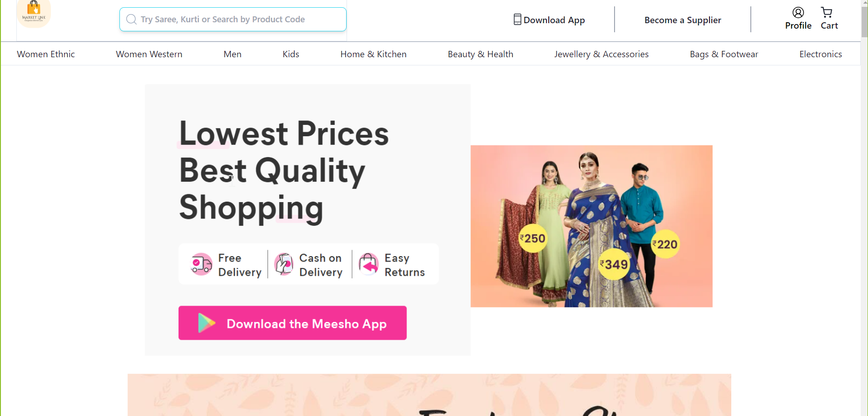Image resolution: width=868 pixels, height=416 pixels.
Task: Click the yellow ₹349 price badge
Action: tap(614, 264)
